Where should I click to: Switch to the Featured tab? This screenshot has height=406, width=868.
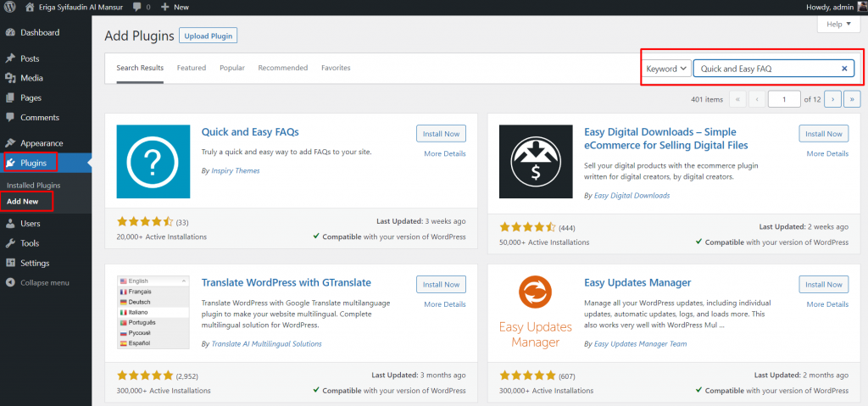[192, 68]
